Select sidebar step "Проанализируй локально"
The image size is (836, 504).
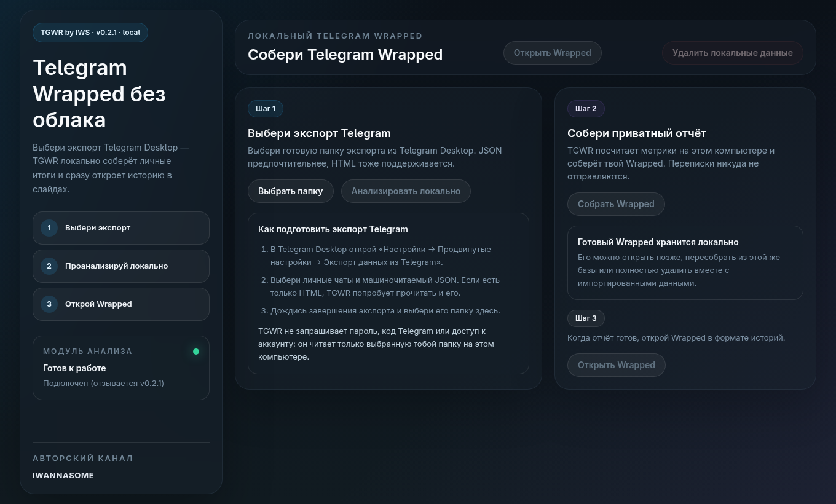[x=121, y=266]
